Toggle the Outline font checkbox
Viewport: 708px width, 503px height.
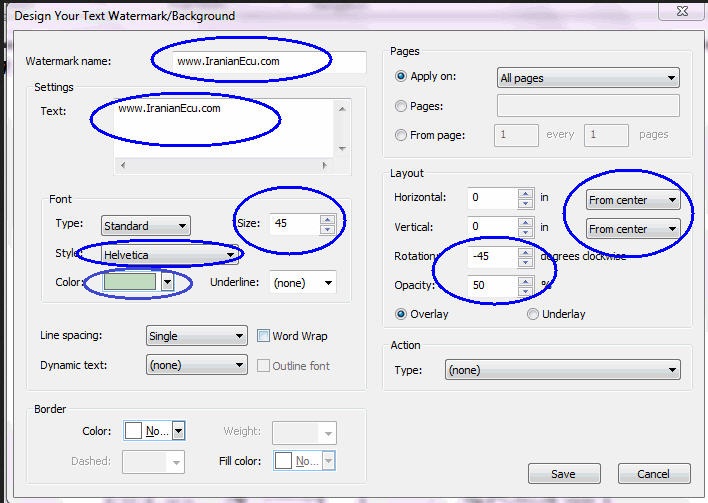(263, 365)
